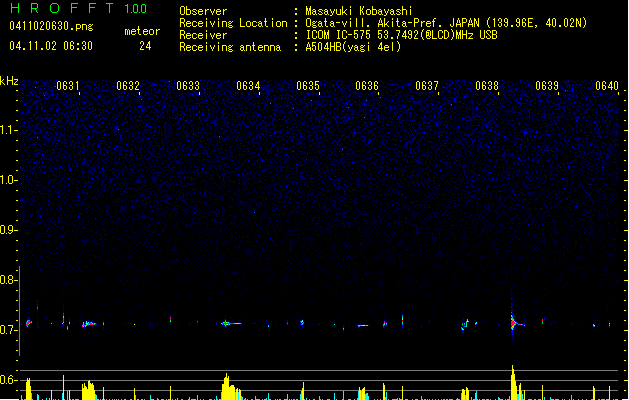
Task: Click the long horizontal echo before 0634
Action: [231, 323]
